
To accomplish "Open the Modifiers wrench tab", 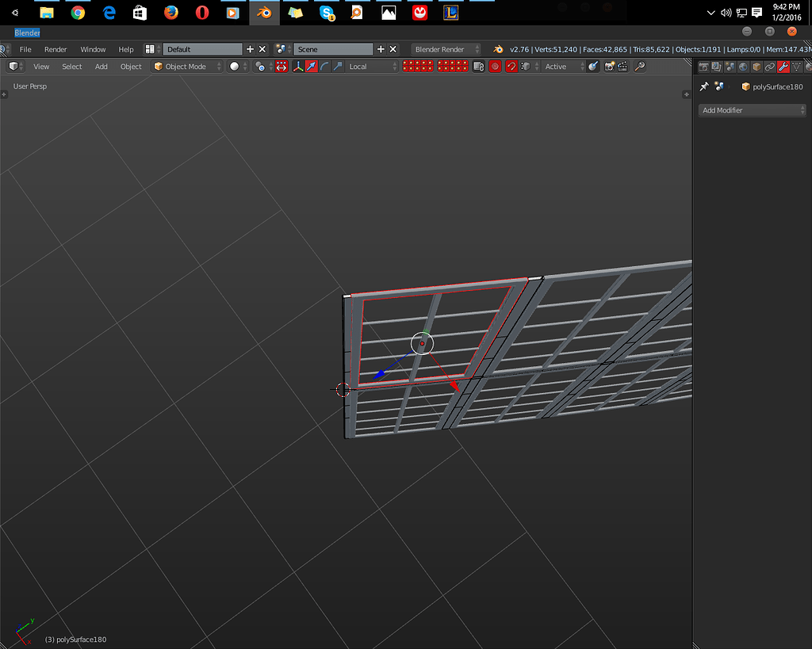I will [x=783, y=67].
